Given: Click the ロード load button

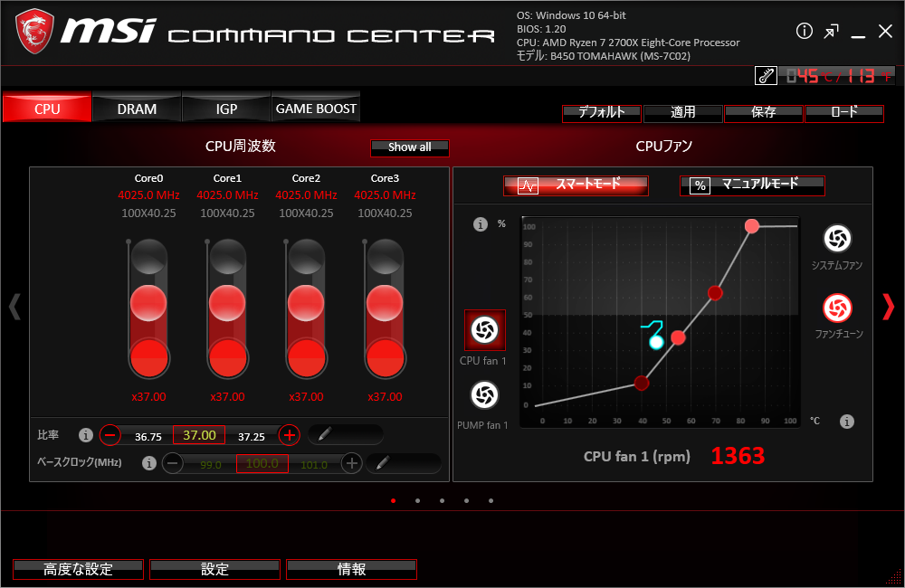Looking at the screenshot, I should [x=844, y=113].
